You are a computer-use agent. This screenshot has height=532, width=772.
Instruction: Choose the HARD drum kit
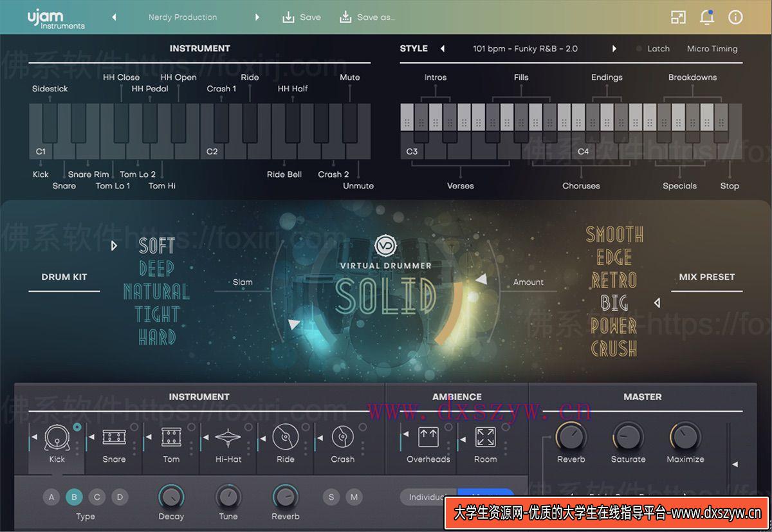pyautogui.click(x=156, y=337)
